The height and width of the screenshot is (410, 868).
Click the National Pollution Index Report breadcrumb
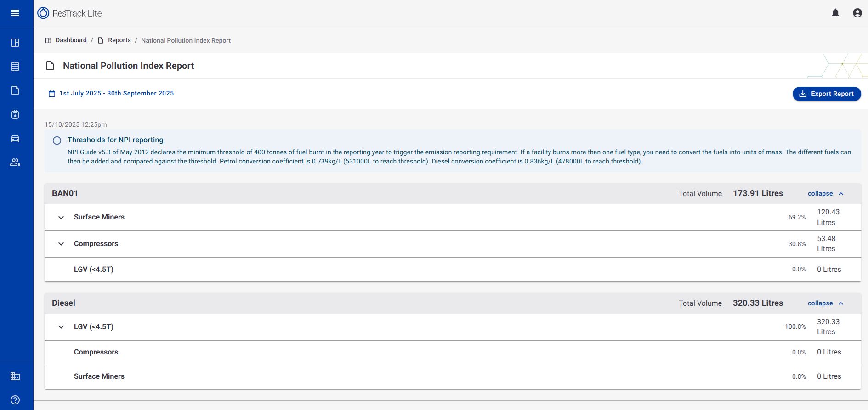186,40
